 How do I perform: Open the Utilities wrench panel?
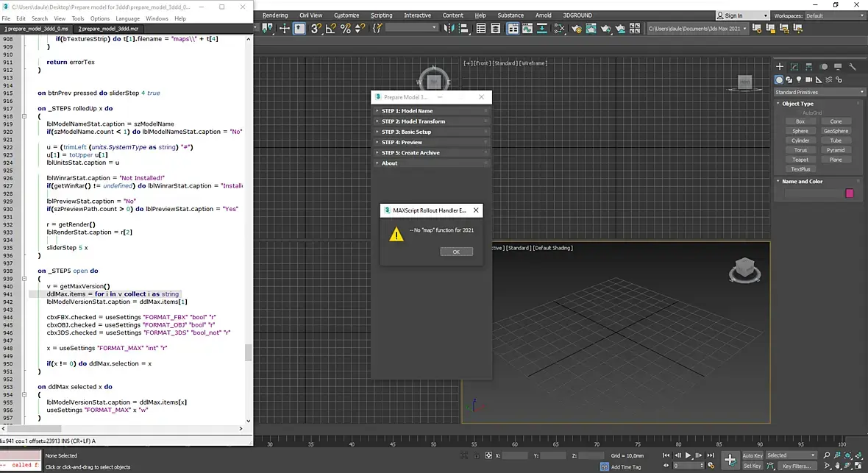tap(853, 67)
